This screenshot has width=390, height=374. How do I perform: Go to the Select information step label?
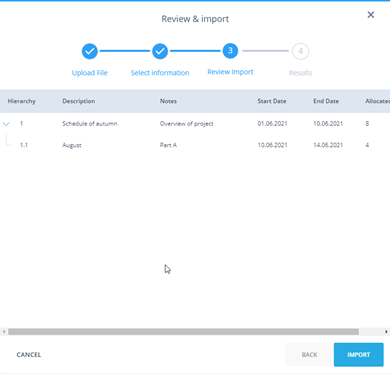click(x=160, y=73)
